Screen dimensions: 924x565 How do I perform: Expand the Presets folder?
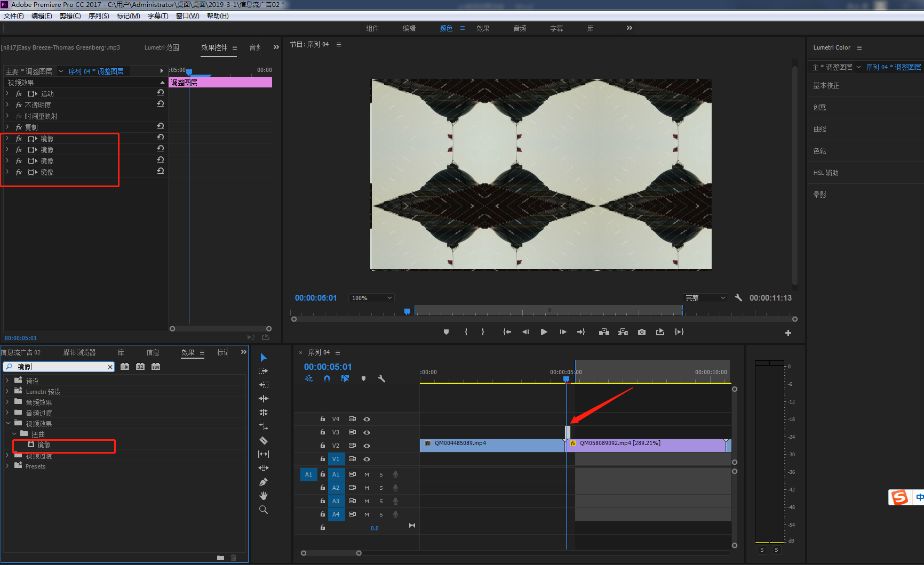pos(7,466)
